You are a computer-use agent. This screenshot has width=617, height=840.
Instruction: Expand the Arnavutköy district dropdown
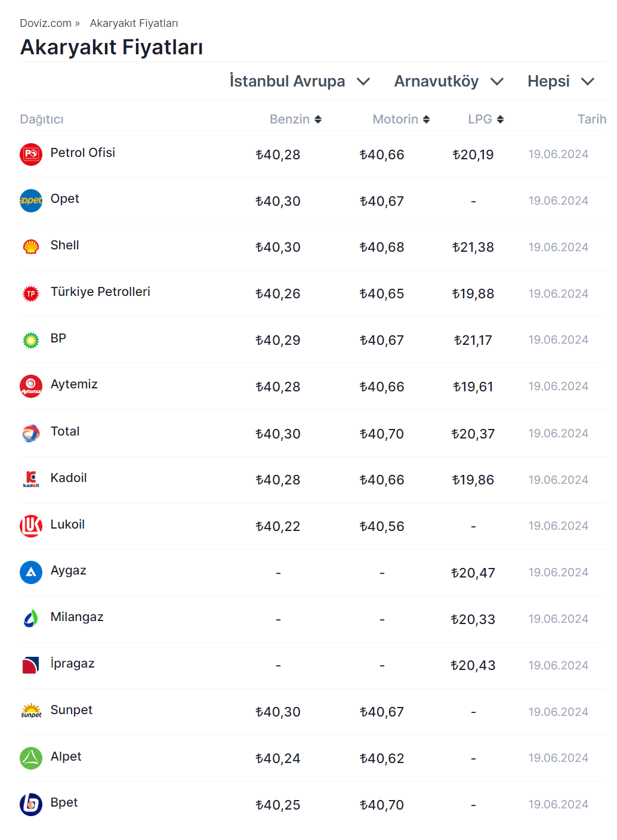[449, 81]
